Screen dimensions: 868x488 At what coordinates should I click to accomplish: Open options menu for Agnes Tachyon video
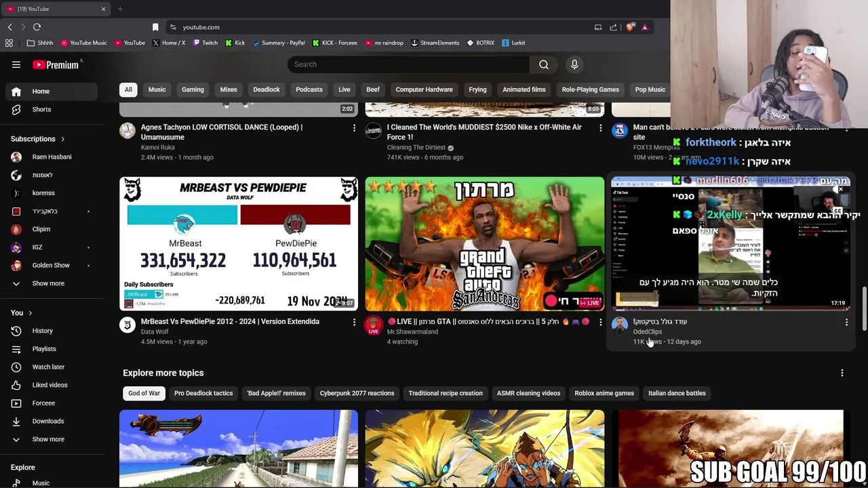point(354,127)
